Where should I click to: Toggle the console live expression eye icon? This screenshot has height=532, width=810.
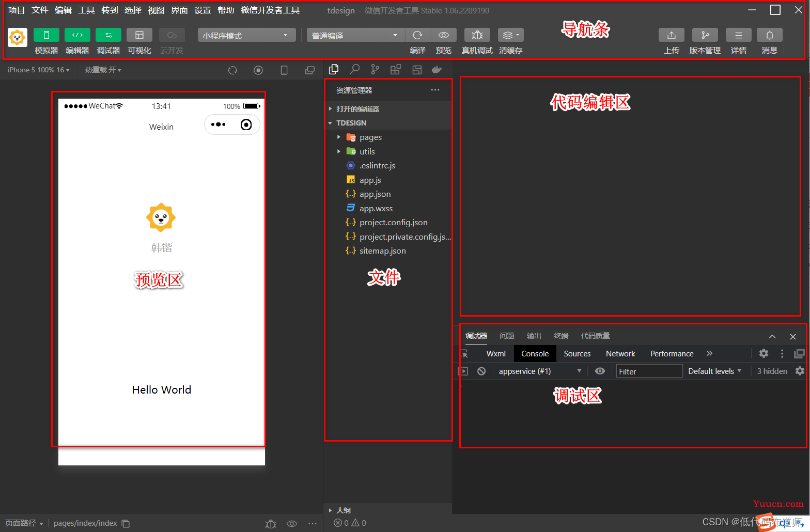tap(600, 371)
